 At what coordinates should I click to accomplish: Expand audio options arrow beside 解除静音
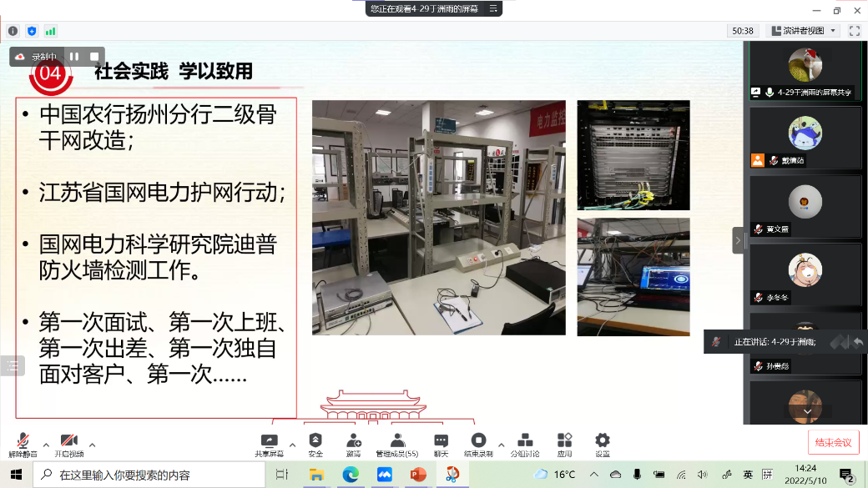click(x=46, y=445)
